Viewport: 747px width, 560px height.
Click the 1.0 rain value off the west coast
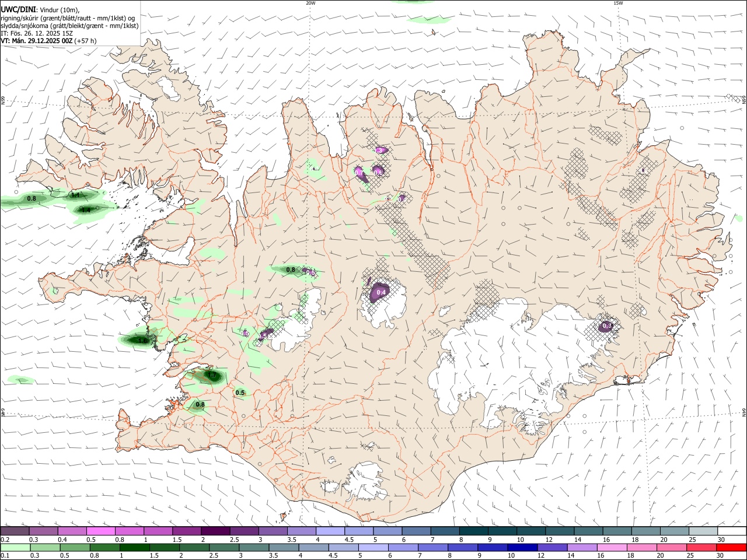tap(142, 341)
